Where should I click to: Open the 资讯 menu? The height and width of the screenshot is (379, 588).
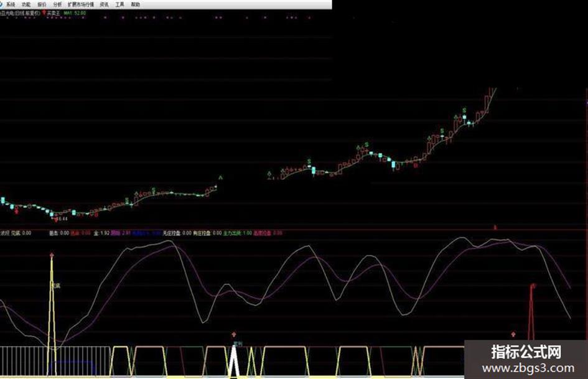105,4
